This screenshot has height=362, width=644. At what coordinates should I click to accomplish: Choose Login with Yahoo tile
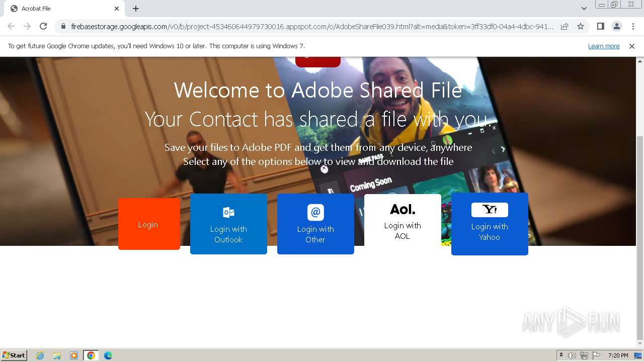(490, 224)
